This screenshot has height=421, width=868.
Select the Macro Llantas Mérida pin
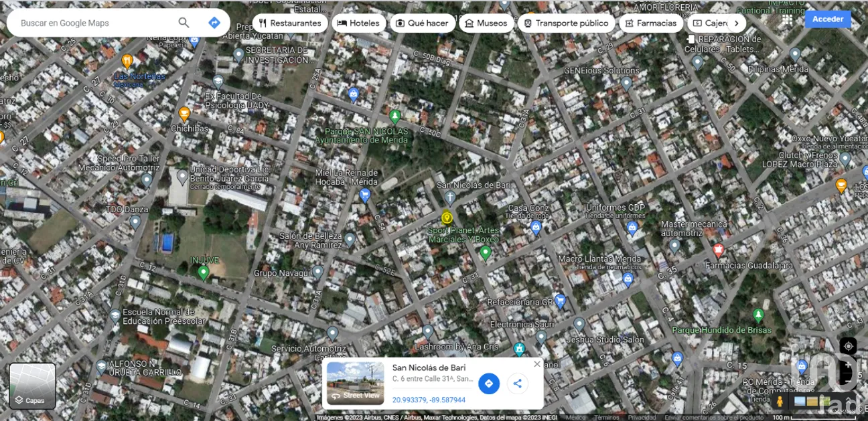click(628, 280)
